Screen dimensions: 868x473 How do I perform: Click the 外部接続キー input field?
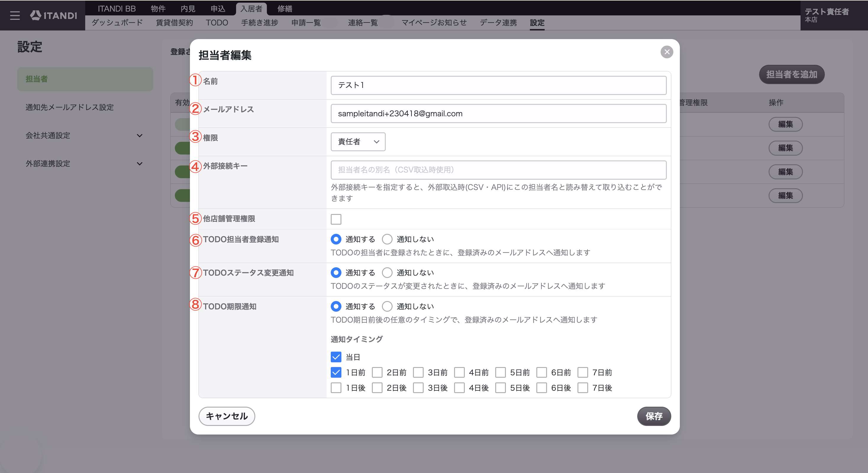click(498, 170)
